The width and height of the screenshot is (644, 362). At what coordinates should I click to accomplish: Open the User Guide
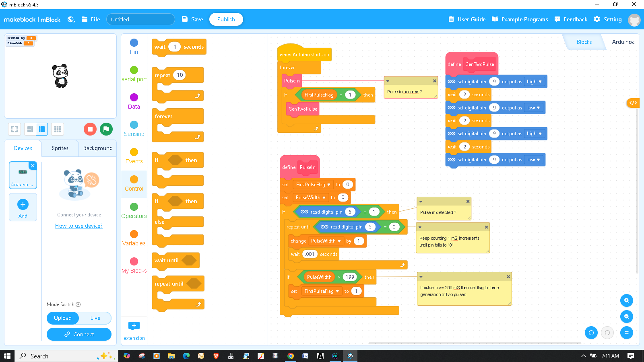click(467, 19)
